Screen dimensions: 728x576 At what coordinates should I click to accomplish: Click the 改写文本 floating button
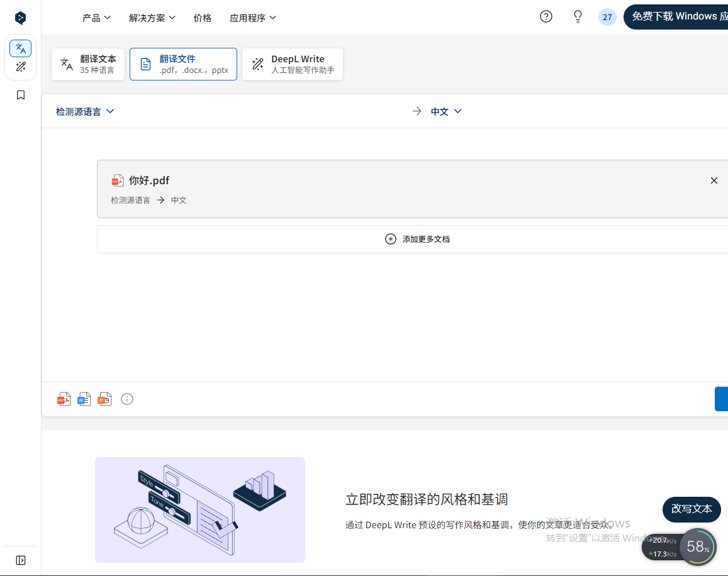click(x=692, y=509)
